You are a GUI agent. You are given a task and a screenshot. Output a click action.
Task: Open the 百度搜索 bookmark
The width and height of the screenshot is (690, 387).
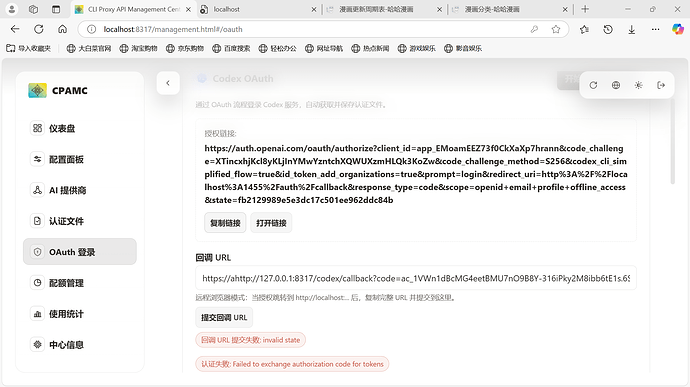(231, 48)
